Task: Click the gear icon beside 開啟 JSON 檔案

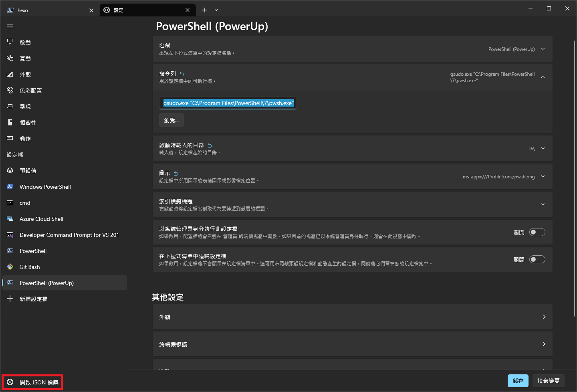Action: [10, 382]
